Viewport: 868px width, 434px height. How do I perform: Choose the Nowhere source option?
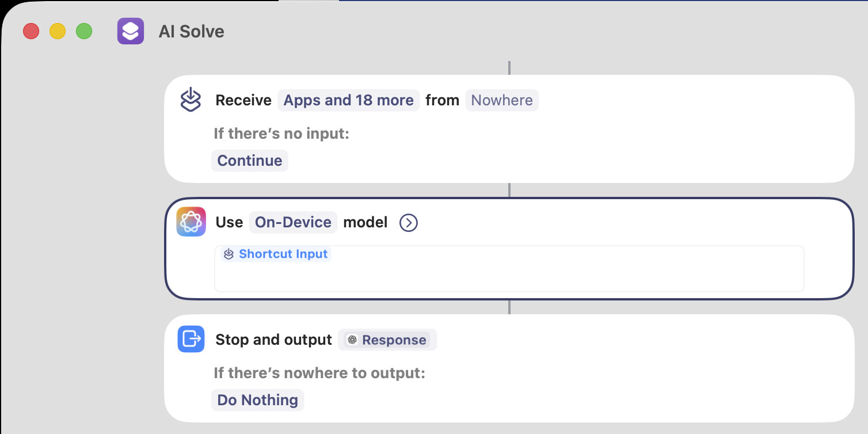click(x=501, y=100)
